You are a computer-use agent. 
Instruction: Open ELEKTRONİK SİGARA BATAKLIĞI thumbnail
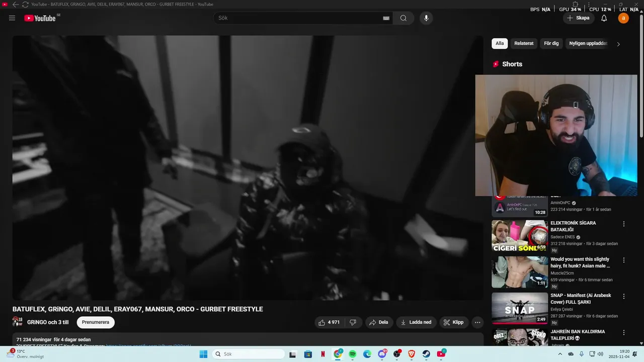520,236
